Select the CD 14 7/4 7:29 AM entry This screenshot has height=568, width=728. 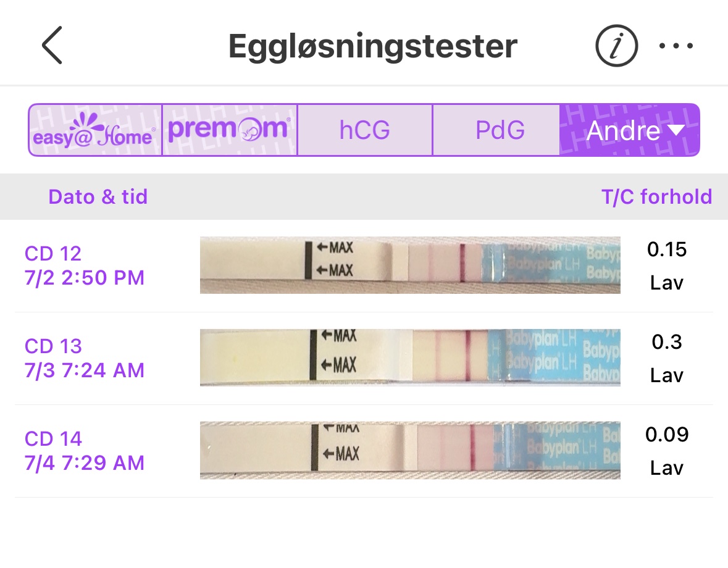[85, 451]
